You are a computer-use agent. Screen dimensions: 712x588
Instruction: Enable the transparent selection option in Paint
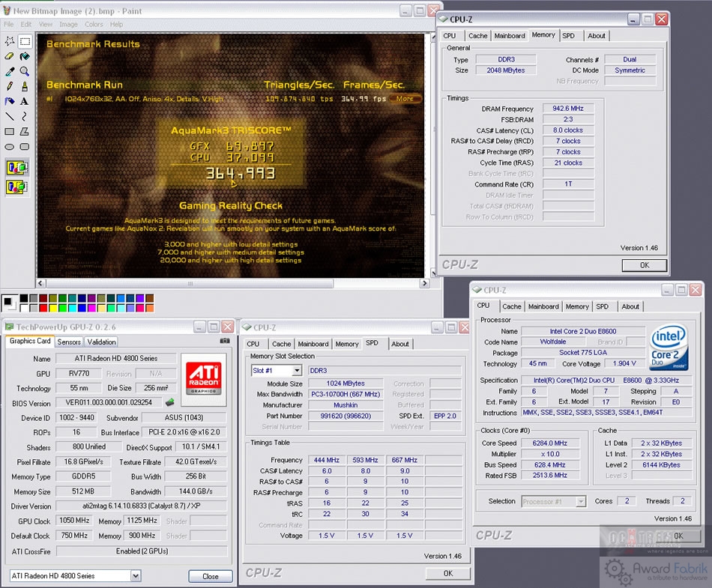click(17, 187)
